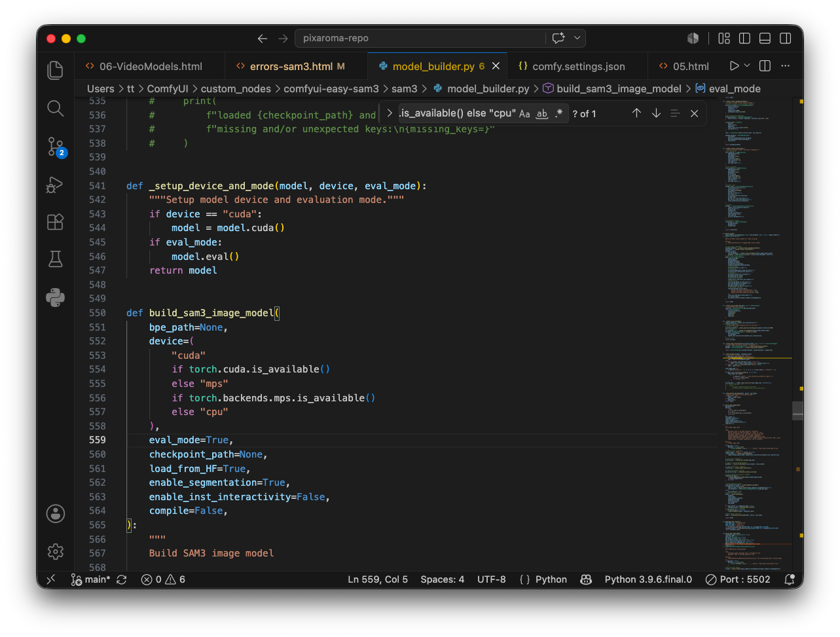Switch to the comfy.settings.json tab
Viewport: 840px width, 637px height.
[x=578, y=66]
